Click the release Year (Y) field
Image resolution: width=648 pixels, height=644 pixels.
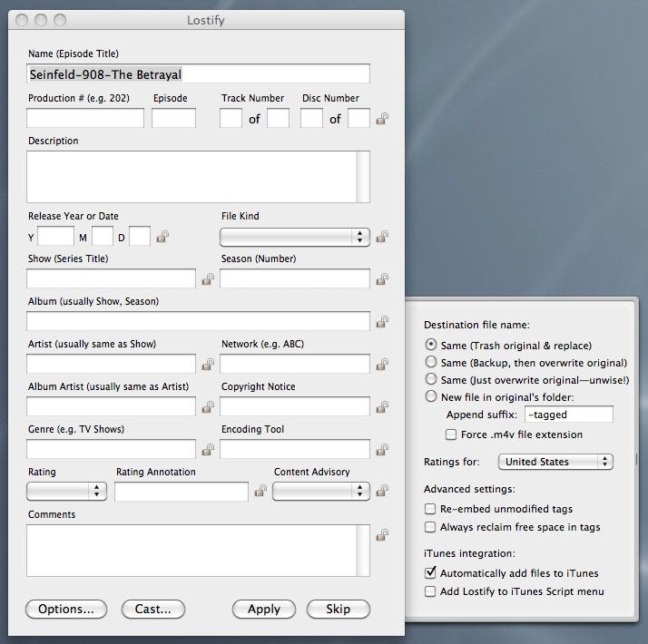55,236
